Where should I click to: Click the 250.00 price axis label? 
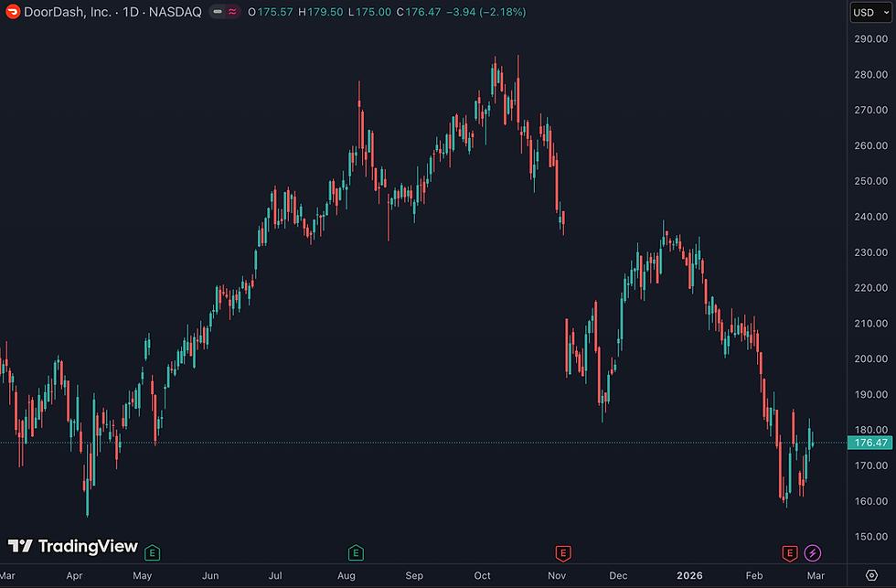pyautogui.click(x=870, y=181)
